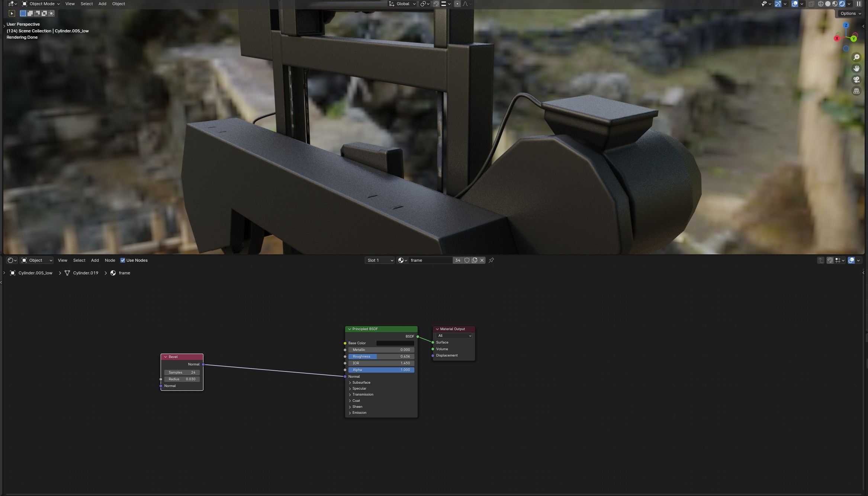Select rendered viewport shading sphere
The image size is (868, 496).
(842, 4)
